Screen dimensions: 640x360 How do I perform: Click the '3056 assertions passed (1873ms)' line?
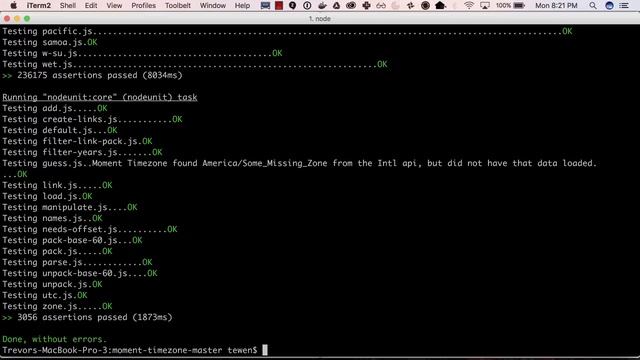click(x=87, y=317)
